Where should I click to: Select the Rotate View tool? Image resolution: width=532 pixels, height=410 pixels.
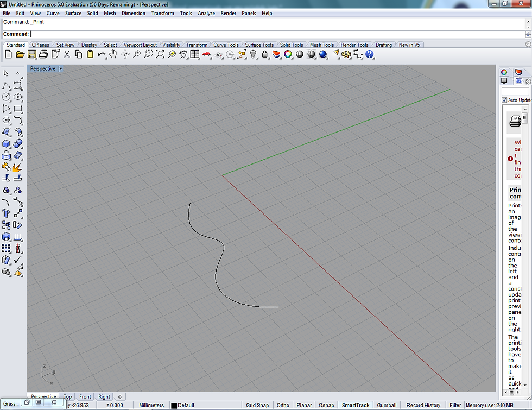point(125,54)
